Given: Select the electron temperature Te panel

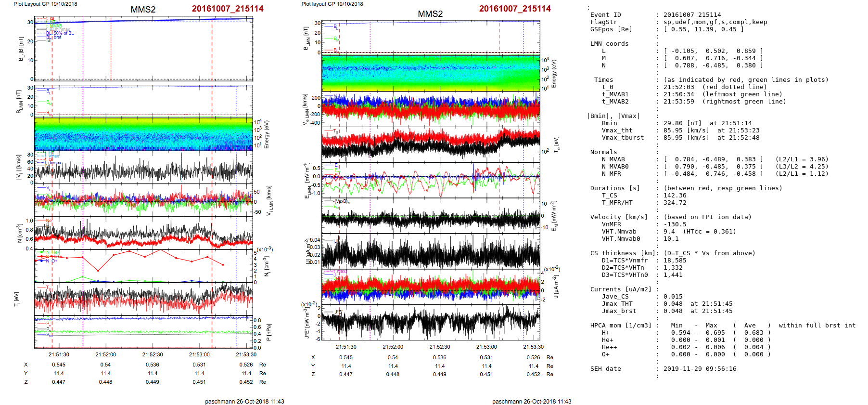Looking at the screenshot, I should (x=431, y=144).
